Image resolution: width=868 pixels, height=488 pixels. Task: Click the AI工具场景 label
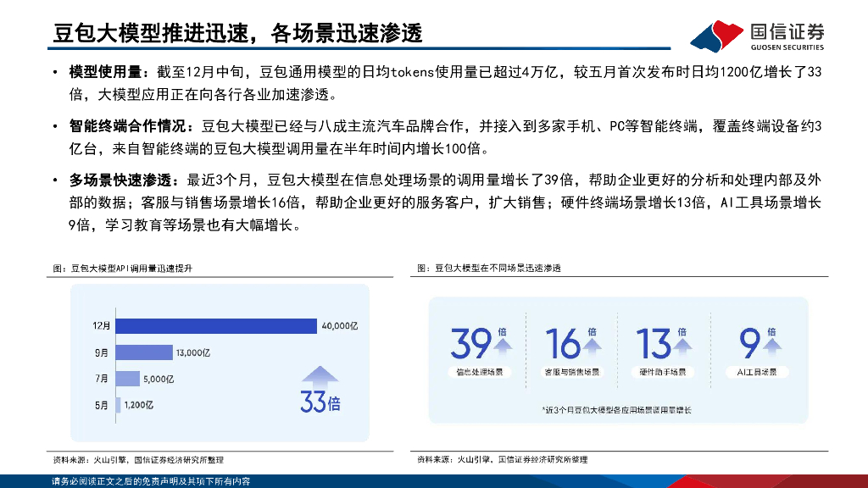coord(758,372)
